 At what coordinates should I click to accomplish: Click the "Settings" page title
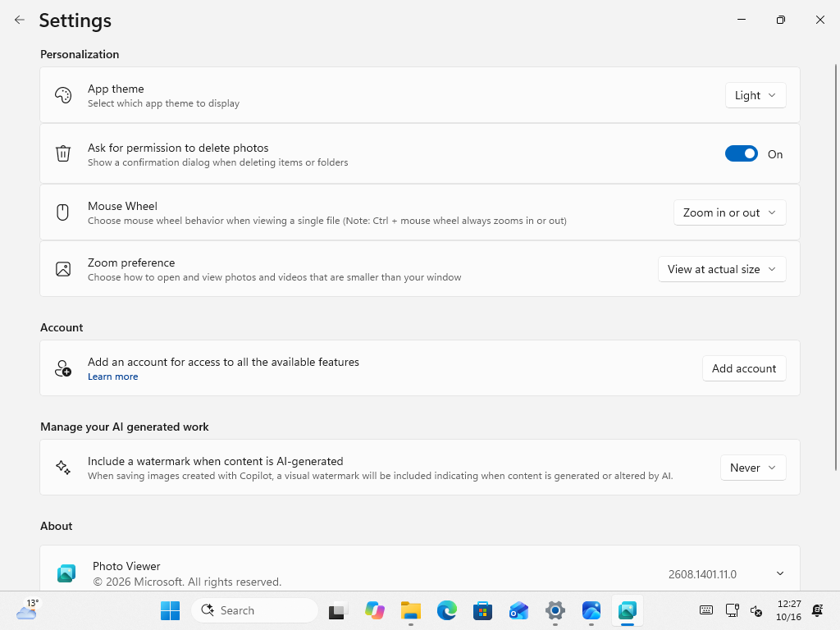coord(75,21)
